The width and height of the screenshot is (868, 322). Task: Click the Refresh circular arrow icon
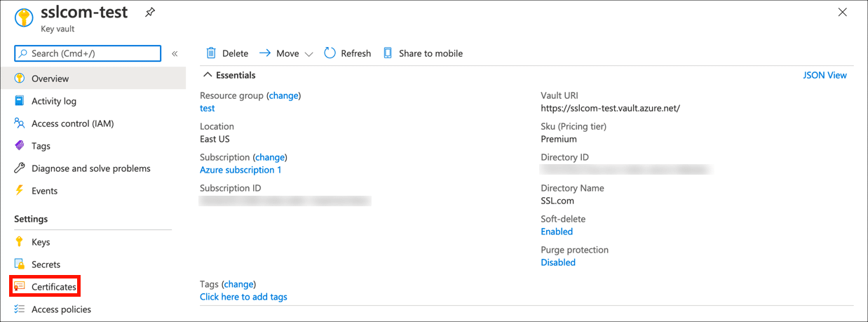pyautogui.click(x=330, y=53)
